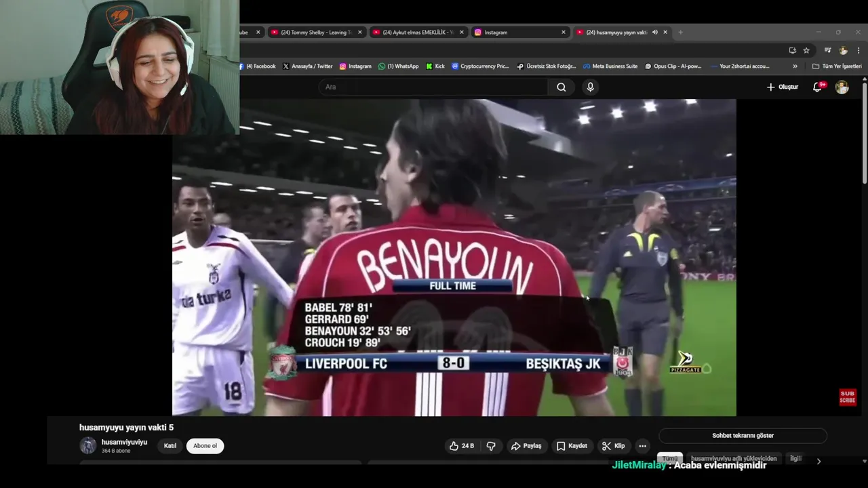This screenshot has height=488, width=868.
Task: Open Your 2short.ai account bookmark
Action: pyautogui.click(x=740, y=66)
